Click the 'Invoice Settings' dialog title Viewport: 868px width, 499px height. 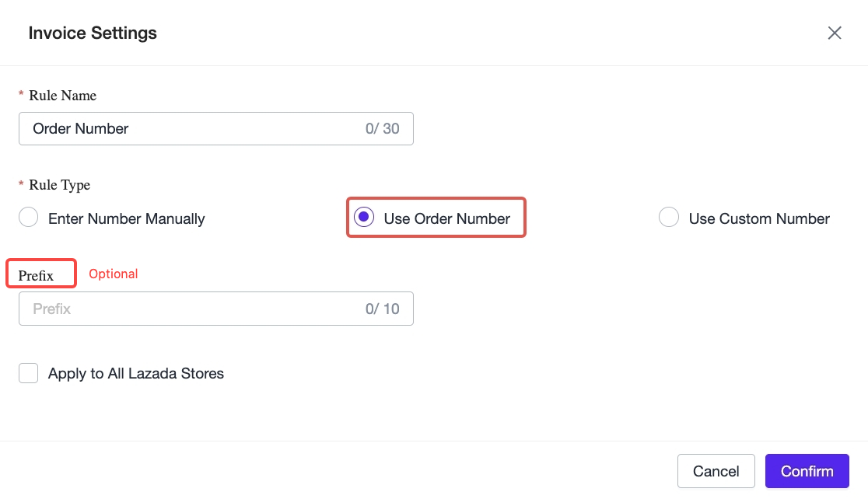[93, 33]
